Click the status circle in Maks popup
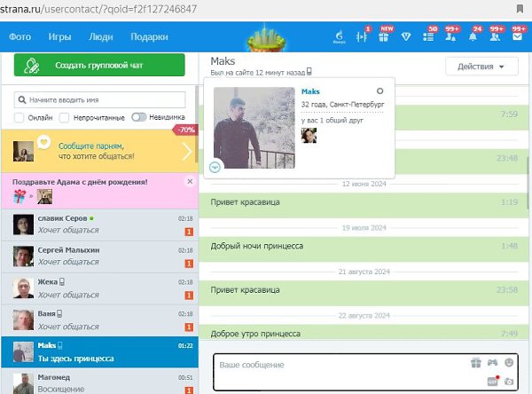532x394 pixels. (x=380, y=91)
